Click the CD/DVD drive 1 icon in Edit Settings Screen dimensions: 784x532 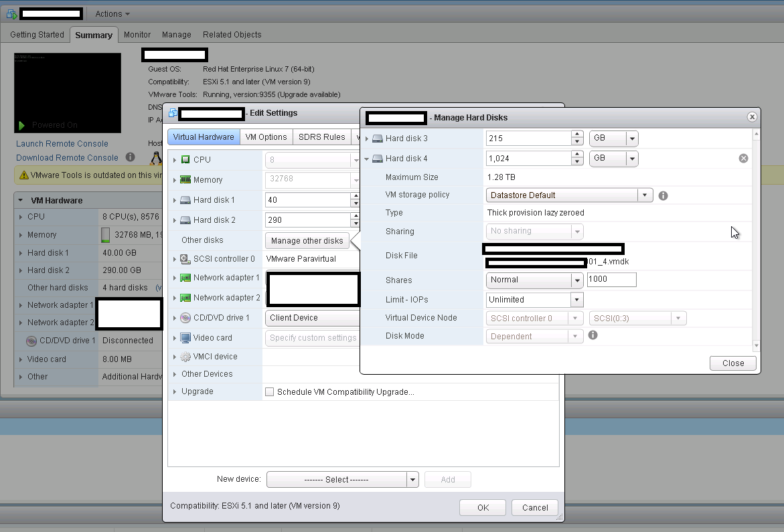[185, 318]
